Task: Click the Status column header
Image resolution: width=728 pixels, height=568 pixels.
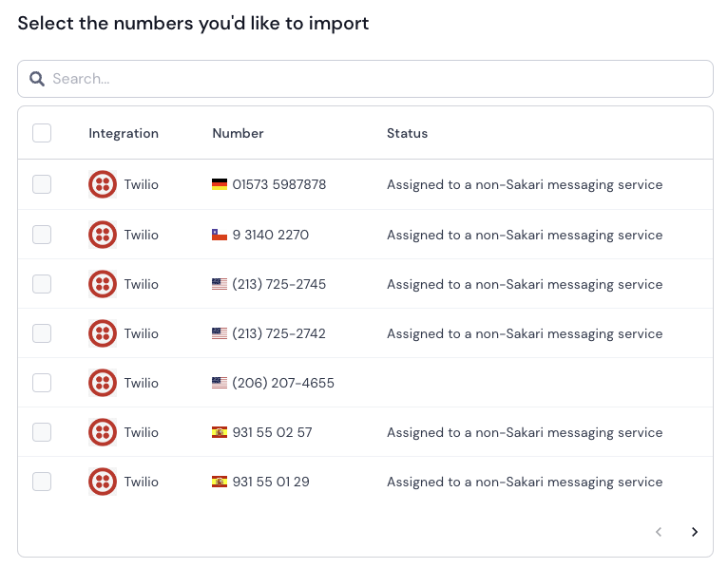Action: (407, 133)
